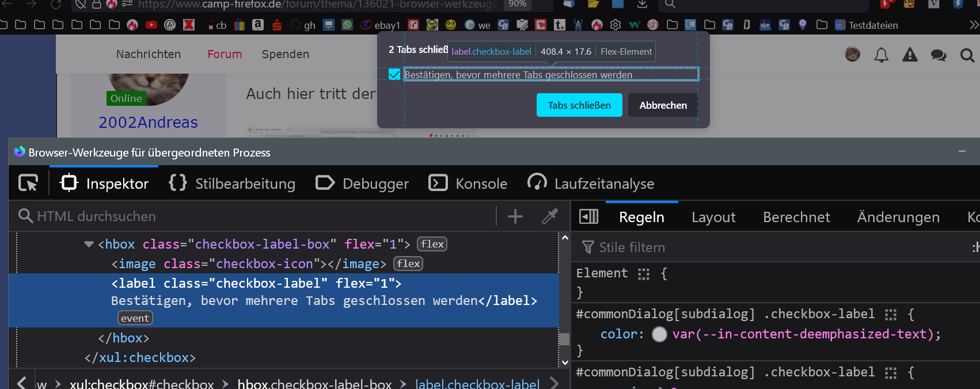Open notifications bell in forum header
The width and height of the screenshot is (980, 389).
coord(881,55)
